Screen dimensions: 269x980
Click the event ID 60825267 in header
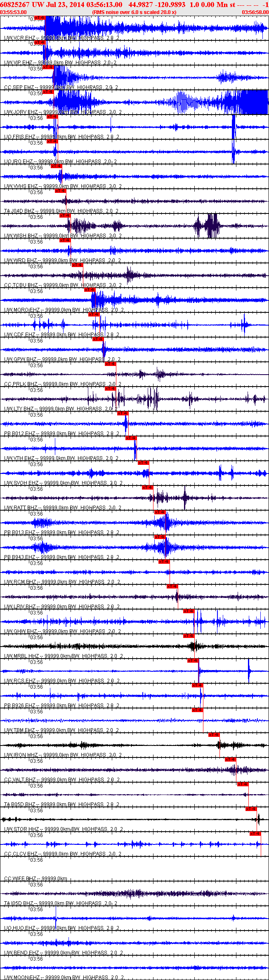pyautogui.click(x=14, y=5)
